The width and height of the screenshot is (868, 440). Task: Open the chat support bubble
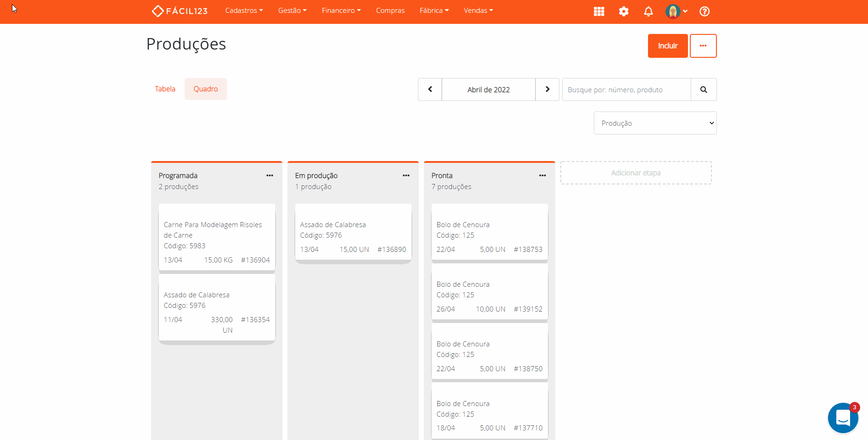pos(843,418)
